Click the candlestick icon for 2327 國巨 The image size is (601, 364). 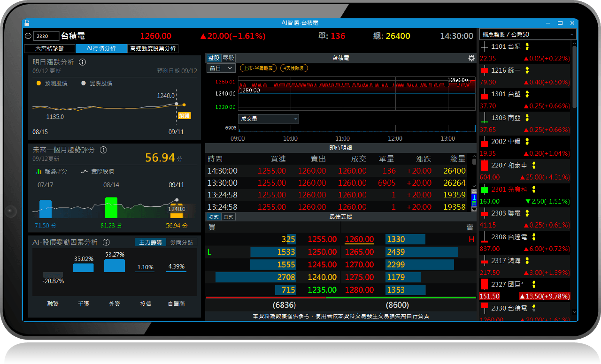(485, 284)
